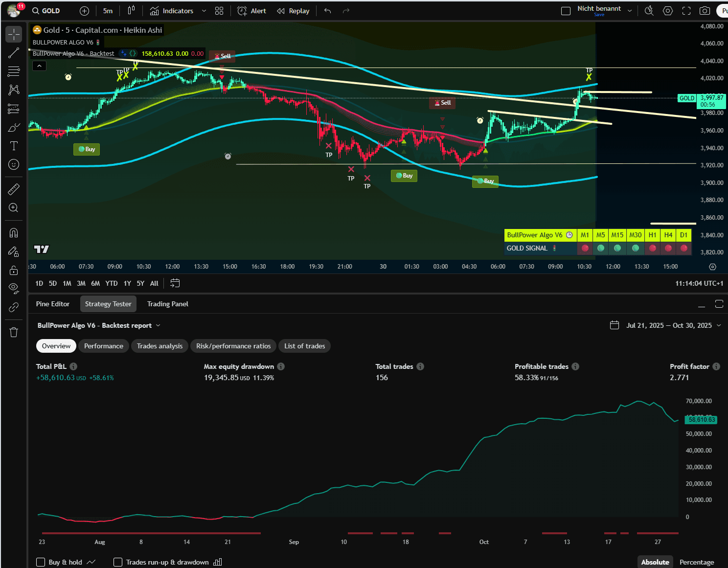
Task: Open the backtest date range dropdown
Action: coord(666,325)
